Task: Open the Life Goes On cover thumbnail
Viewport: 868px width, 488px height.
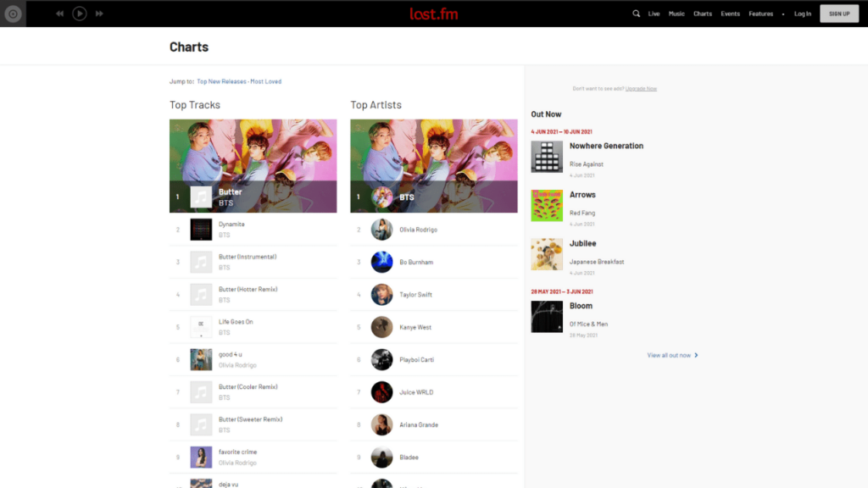Action: point(201,327)
